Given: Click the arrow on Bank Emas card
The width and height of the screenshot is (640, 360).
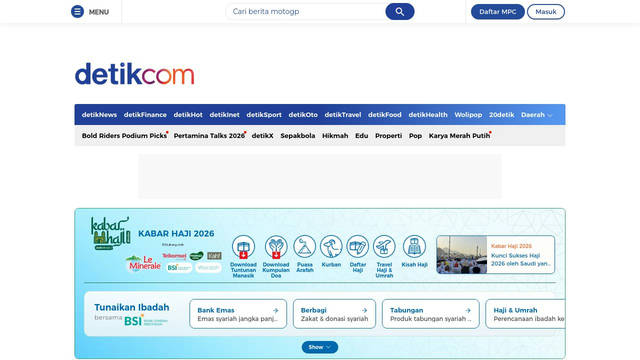Looking at the screenshot, I should coord(276,310).
